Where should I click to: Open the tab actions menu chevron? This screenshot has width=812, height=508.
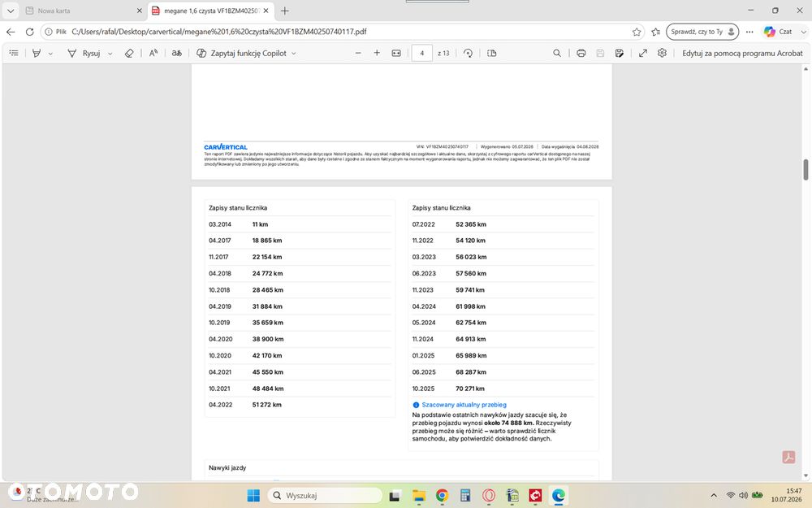(11, 11)
